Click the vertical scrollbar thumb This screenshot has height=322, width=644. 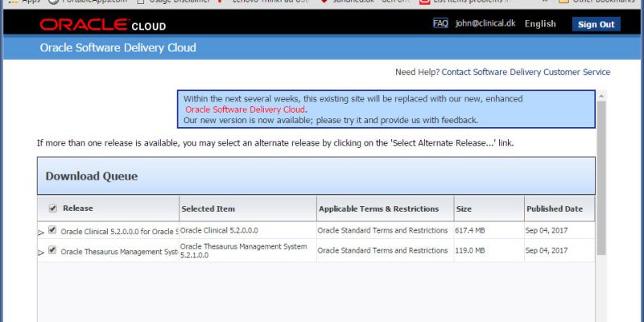(x=601, y=178)
